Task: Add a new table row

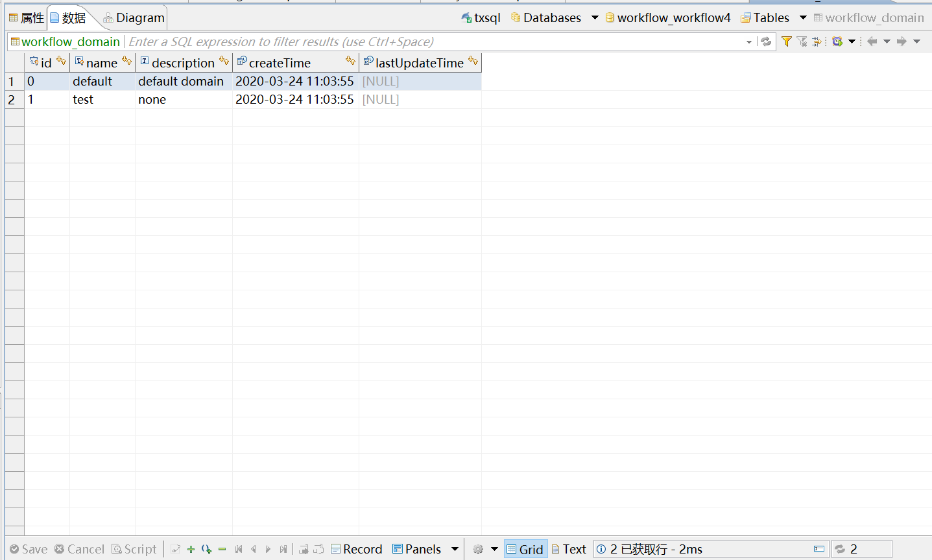Action: [x=190, y=549]
